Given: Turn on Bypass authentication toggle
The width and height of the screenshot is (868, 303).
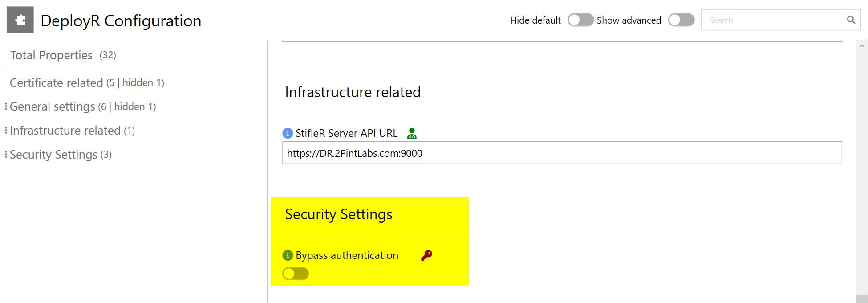Looking at the screenshot, I should click(x=296, y=274).
